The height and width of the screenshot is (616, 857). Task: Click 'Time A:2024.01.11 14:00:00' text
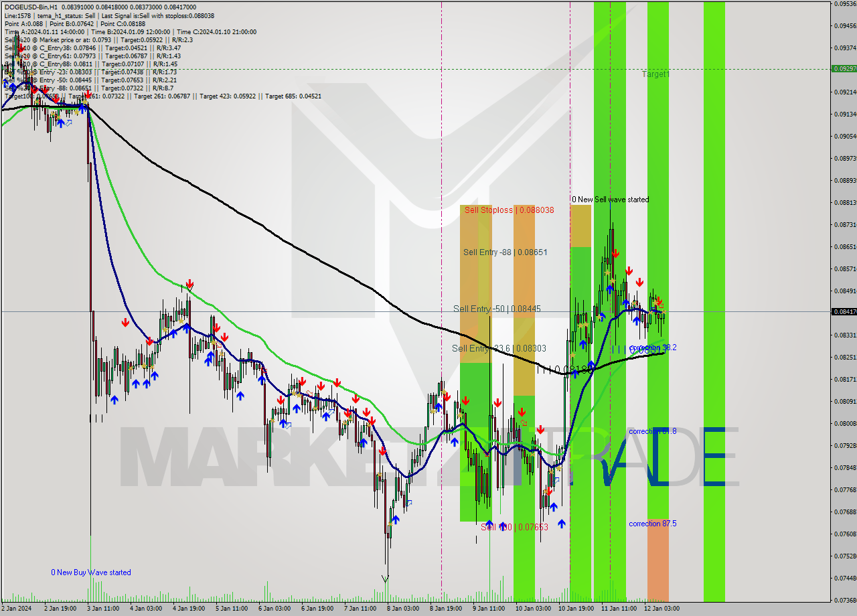45,31
